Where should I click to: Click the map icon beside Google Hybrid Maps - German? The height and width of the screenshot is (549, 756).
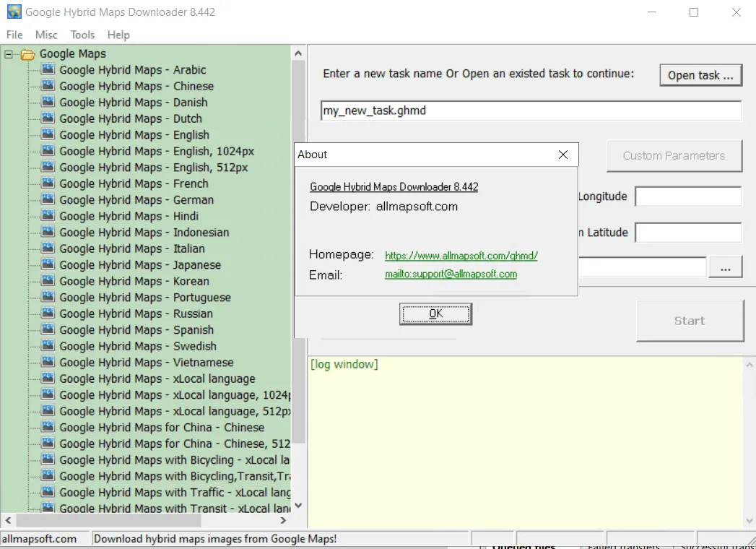(48, 199)
